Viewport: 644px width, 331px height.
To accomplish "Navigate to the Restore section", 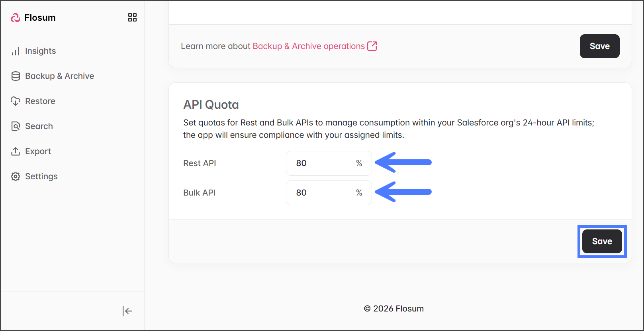I will [x=40, y=101].
